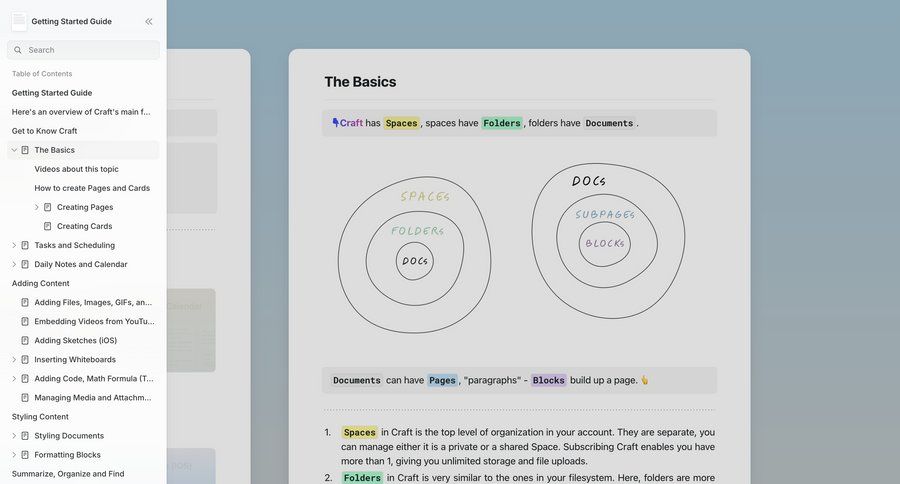The image size is (900, 484).
Task: Click the Getting Started Guide document icon
Action: click(19, 21)
